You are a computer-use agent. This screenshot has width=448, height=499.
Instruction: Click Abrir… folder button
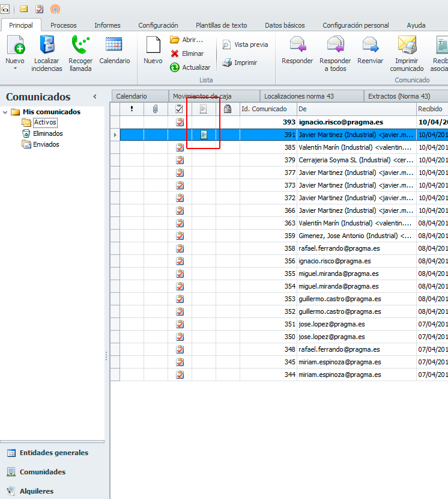click(187, 40)
